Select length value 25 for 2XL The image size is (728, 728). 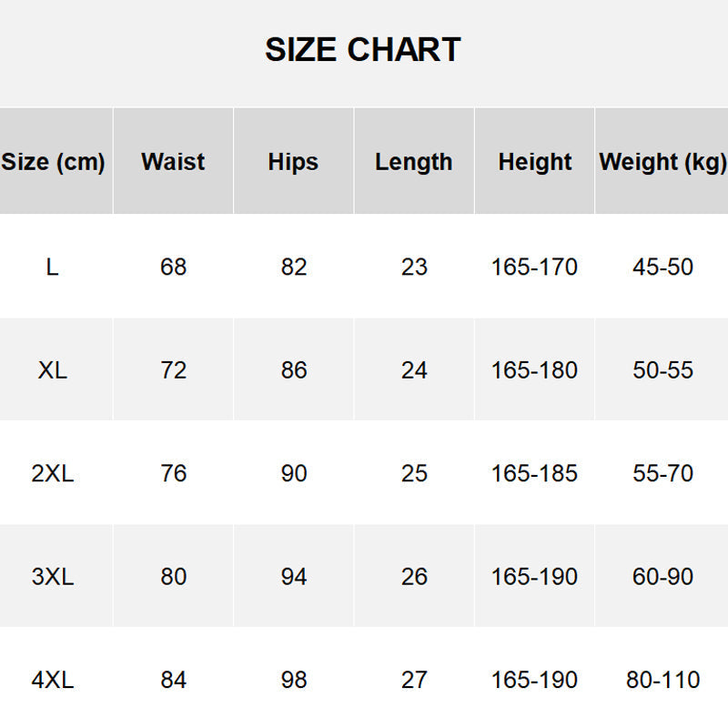[x=414, y=473]
